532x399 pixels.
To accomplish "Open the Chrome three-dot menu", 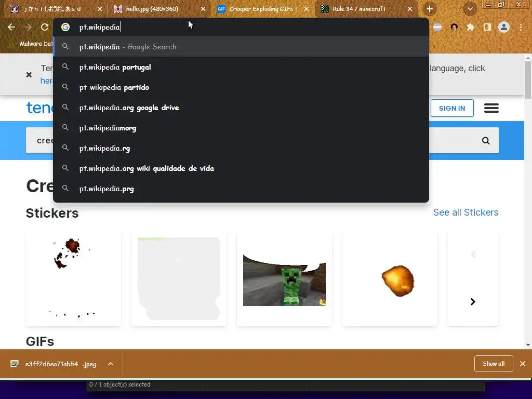I will (x=521, y=27).
